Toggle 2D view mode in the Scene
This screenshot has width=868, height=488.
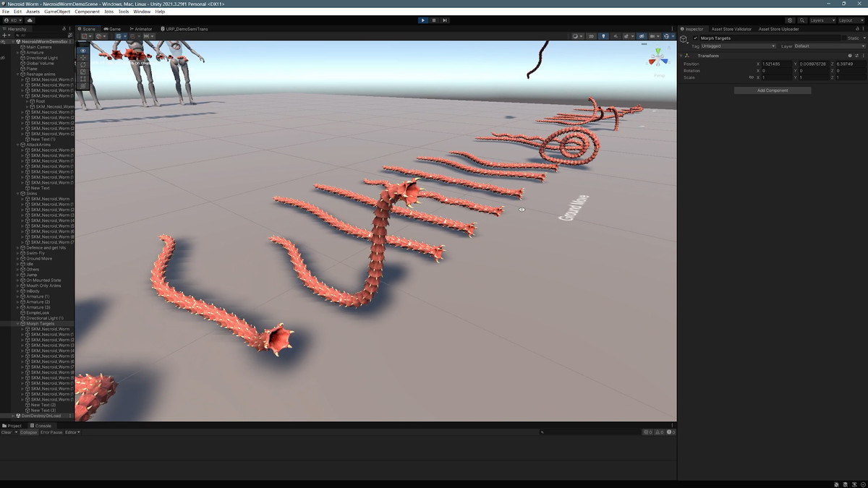coord(591,36)
